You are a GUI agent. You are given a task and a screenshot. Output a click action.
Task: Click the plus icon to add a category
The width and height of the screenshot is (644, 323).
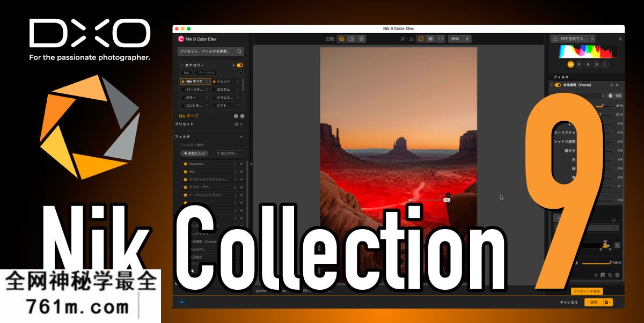click(x=233, y=65)
